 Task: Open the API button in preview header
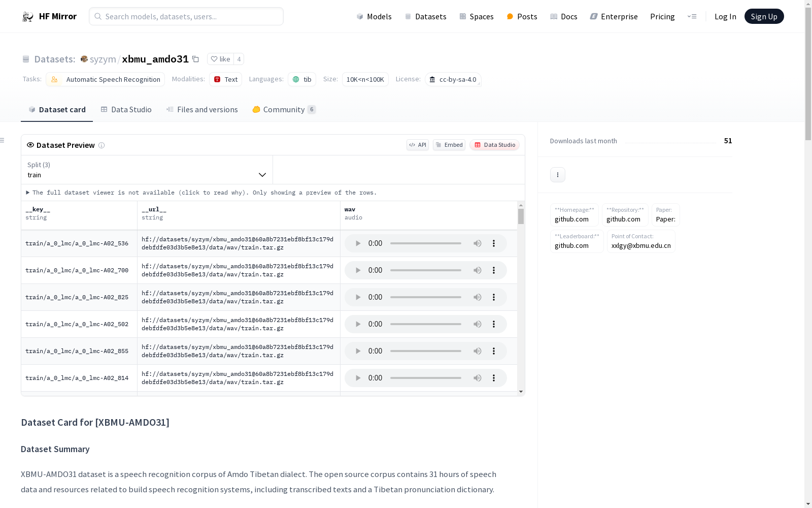tap(418, 145)
